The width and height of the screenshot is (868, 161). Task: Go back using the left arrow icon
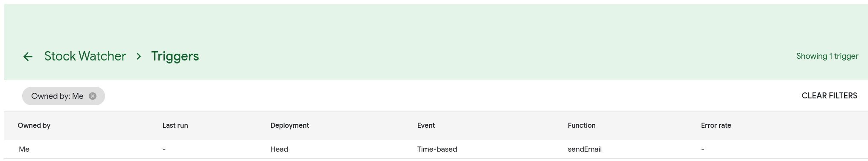28,57
